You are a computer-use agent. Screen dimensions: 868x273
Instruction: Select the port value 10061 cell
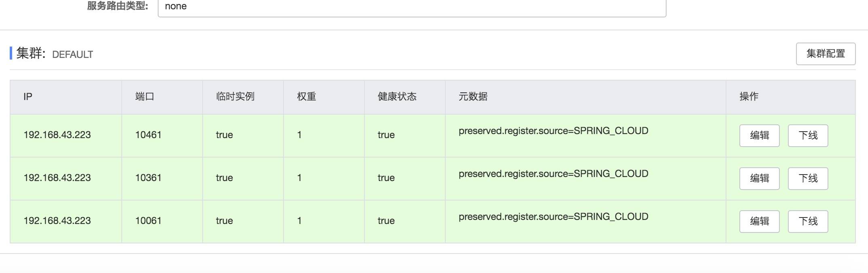click(x=148, y=221)
